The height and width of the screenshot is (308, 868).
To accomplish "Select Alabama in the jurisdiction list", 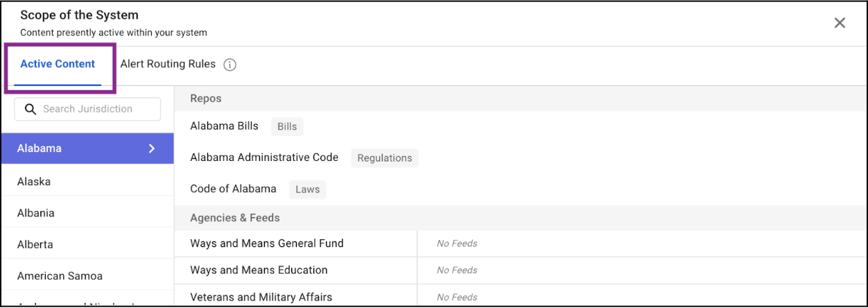I will click(40, 148).
